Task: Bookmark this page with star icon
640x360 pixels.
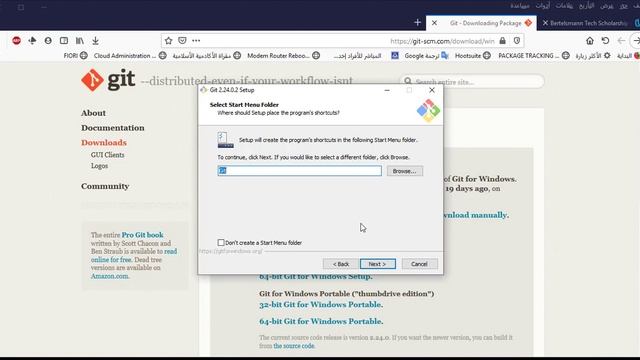Action: 168,40
